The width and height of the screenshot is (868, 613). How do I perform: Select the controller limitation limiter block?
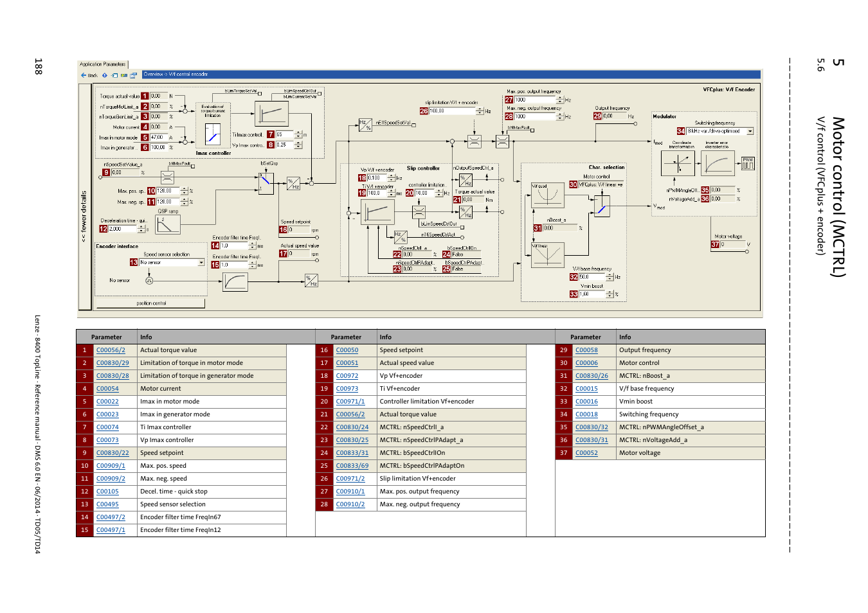pos(419,212)
